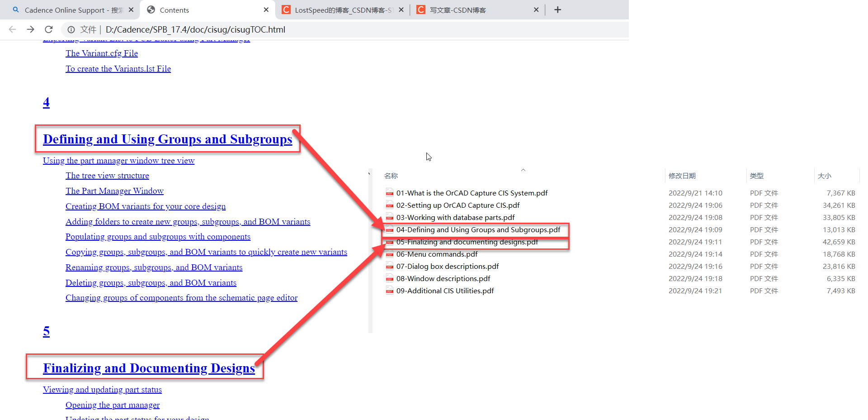The height and width of the screenshot is (420, 868).
Task: Click the back navigation arrow
Action: (12, 29)
